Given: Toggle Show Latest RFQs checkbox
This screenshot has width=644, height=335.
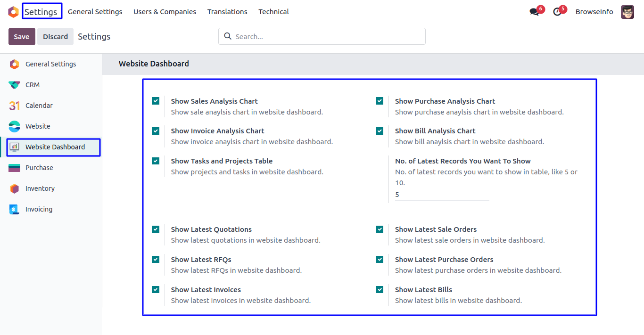Looking at the screenshot, I should tap(156, 260).
